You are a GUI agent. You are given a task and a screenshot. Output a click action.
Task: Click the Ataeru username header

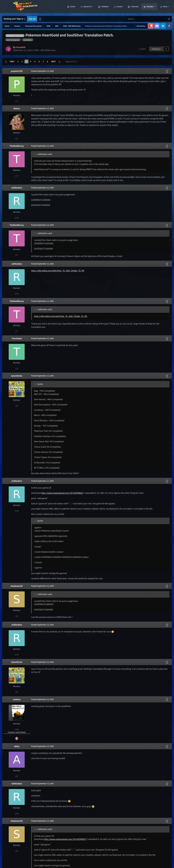tap(17, 108)
